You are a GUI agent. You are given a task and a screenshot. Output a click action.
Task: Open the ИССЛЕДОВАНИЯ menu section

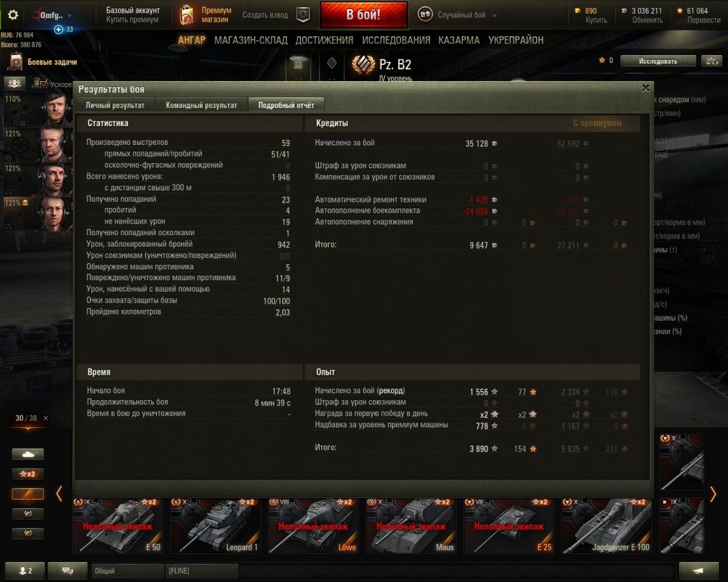396,40
